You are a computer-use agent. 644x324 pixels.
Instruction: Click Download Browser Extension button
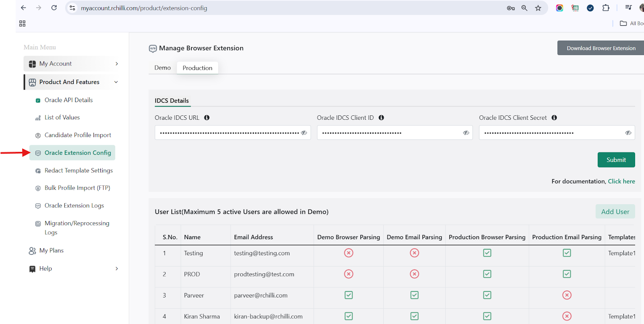tap(601, 48)
